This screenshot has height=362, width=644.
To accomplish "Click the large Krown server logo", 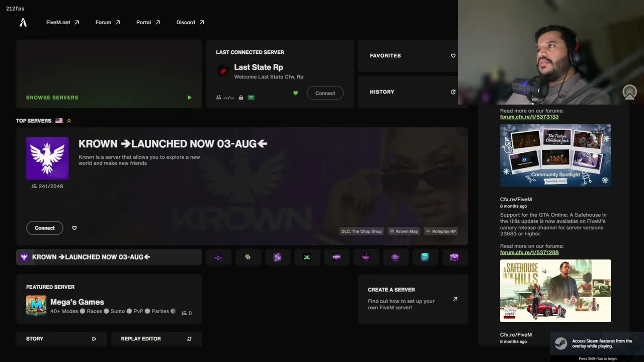I will pos(47,158).
